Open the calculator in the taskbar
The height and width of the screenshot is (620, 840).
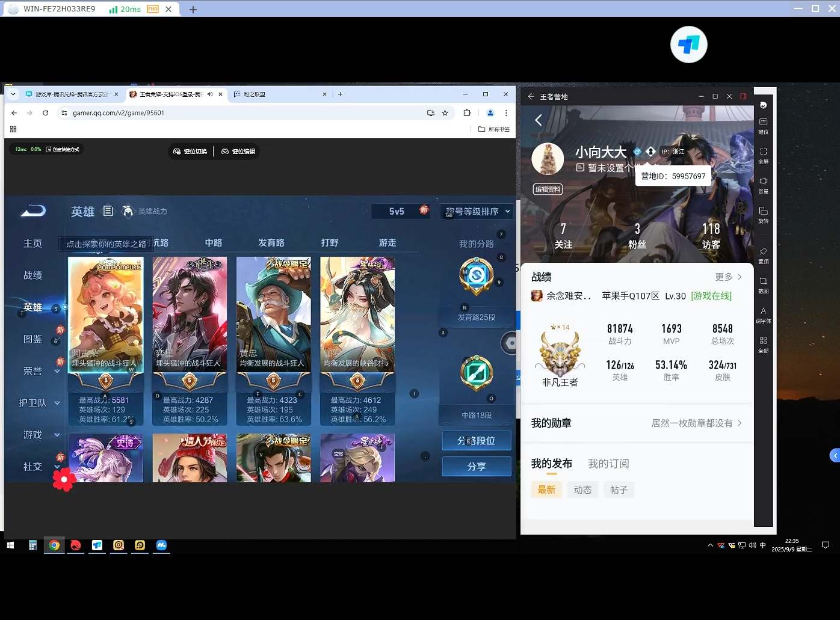tap(32, 545)
